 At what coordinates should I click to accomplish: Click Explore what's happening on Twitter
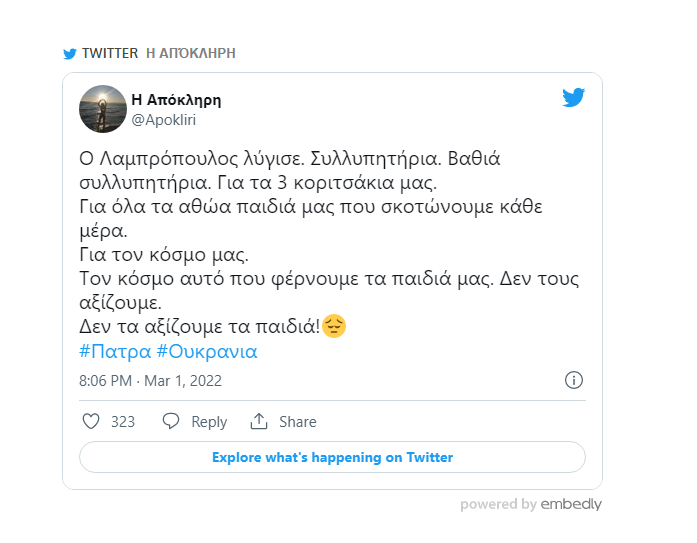332,457
